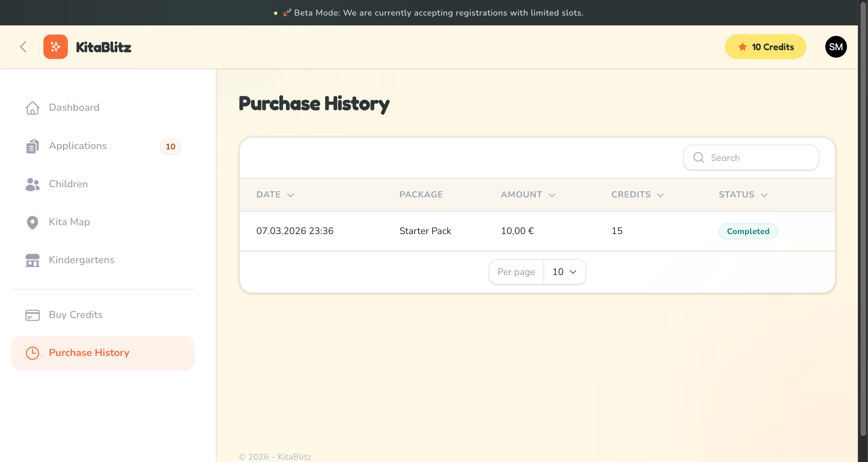Click into the Search input field
The width and height of the screenshot is (868, 462).
[x=759, y=158]
